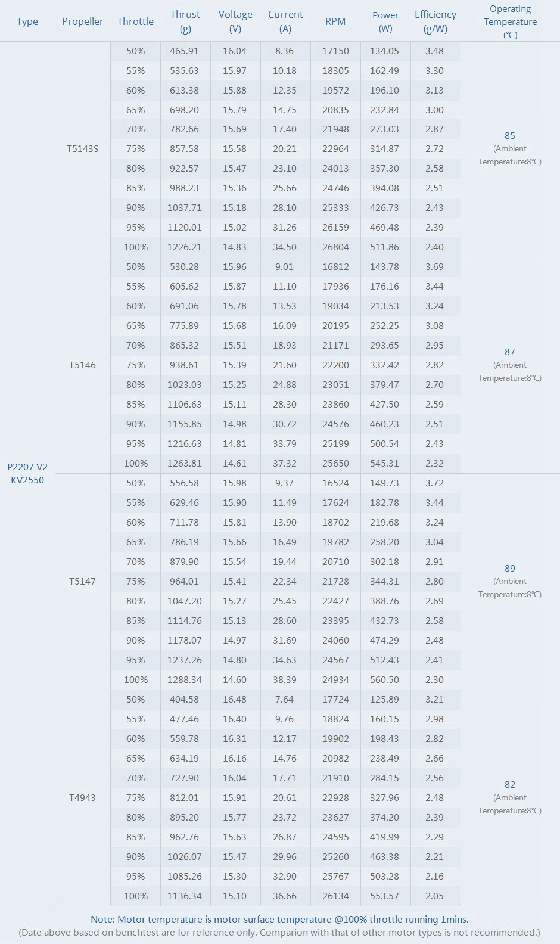Select the 26804 RPM value
The height and width of the screenshot is (944, 560).
(335, 247)
